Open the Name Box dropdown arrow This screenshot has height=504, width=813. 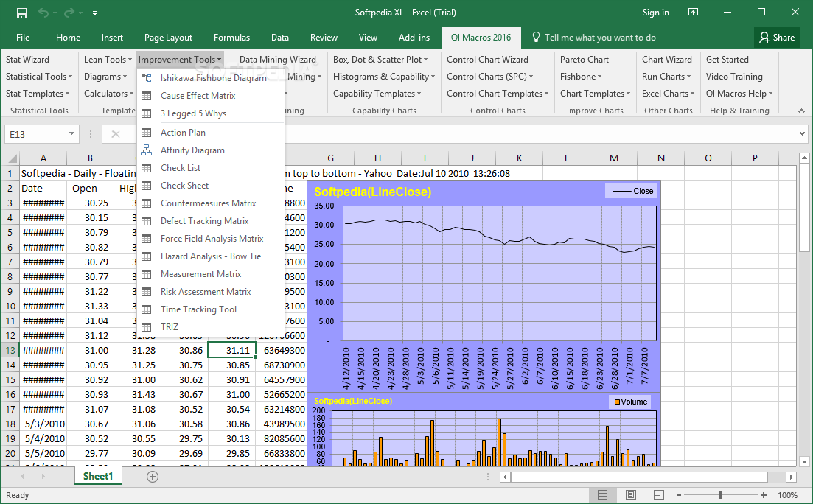[x=72, y=134]
